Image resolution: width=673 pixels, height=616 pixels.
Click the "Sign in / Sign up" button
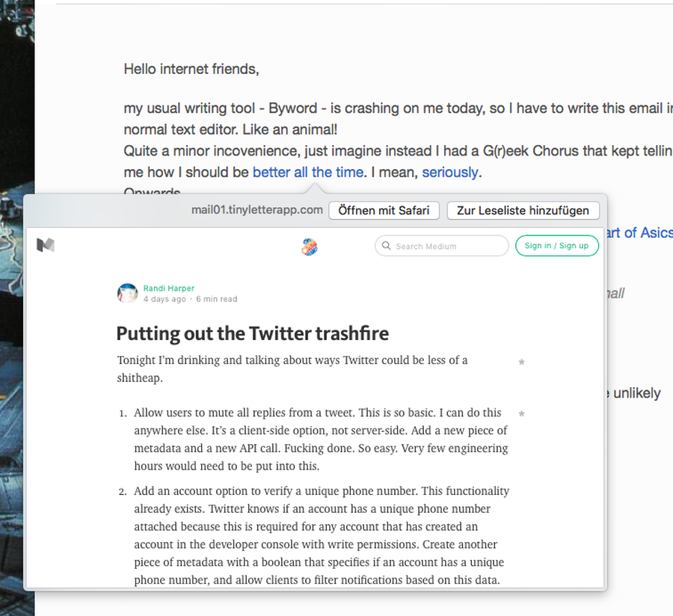click(556, 246)
